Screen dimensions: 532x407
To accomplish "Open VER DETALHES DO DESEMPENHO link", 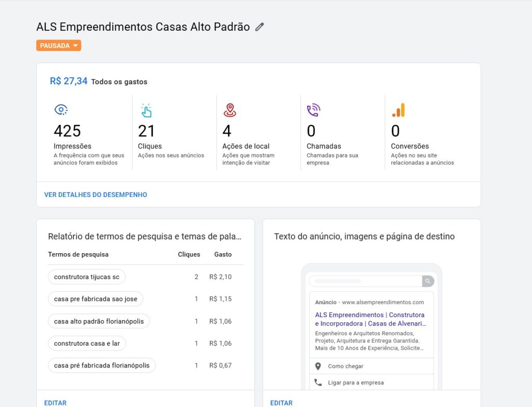I will coord(96,195).
